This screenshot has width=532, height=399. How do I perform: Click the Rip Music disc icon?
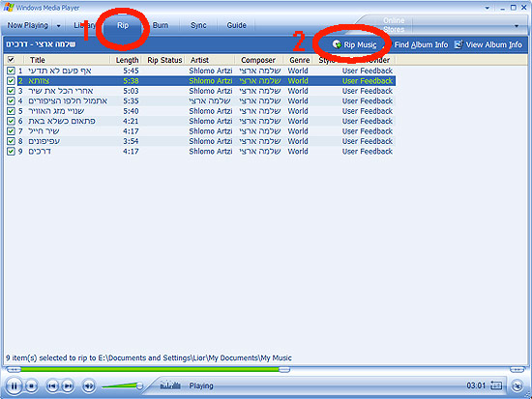point(337,44)
